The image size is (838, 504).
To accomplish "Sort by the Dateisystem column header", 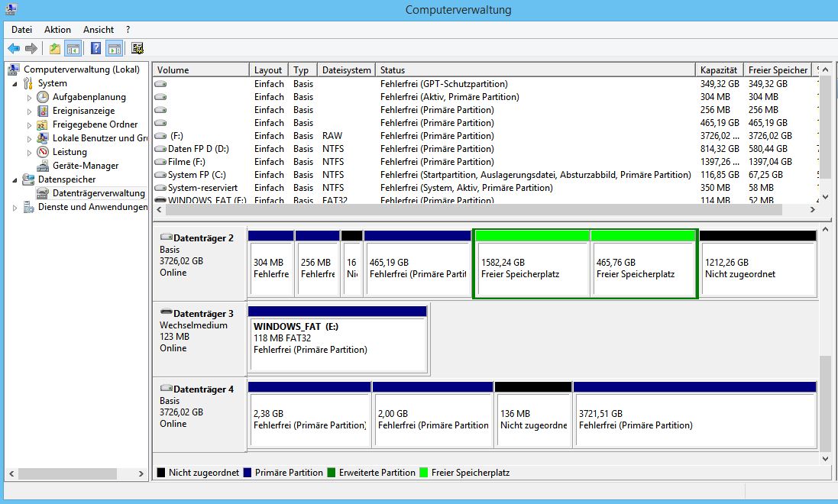I will [x=346, y=70].
